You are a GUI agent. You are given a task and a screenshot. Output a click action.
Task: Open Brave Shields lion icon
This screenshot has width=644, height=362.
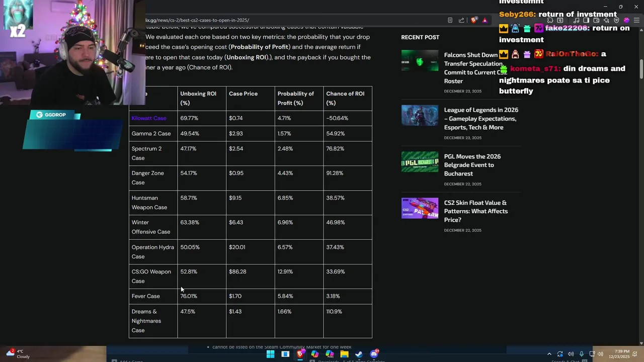point(473,20)
